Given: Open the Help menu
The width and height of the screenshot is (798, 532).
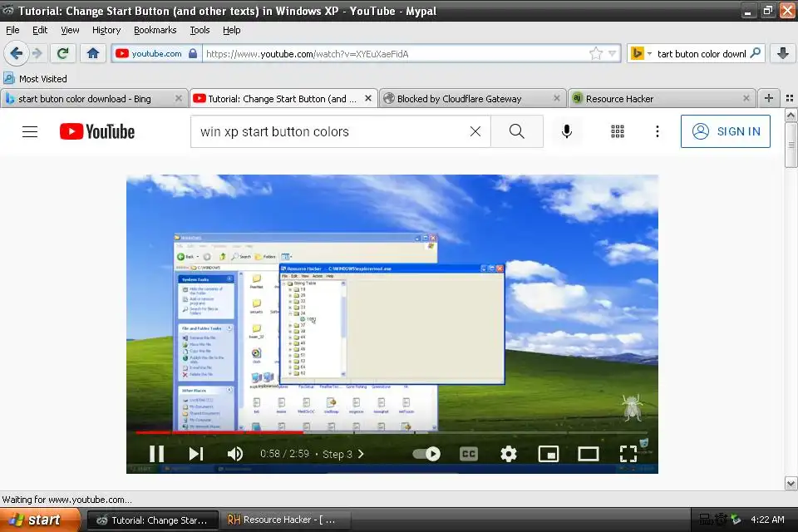Looking at the screenshot, I should coord(232,30).
